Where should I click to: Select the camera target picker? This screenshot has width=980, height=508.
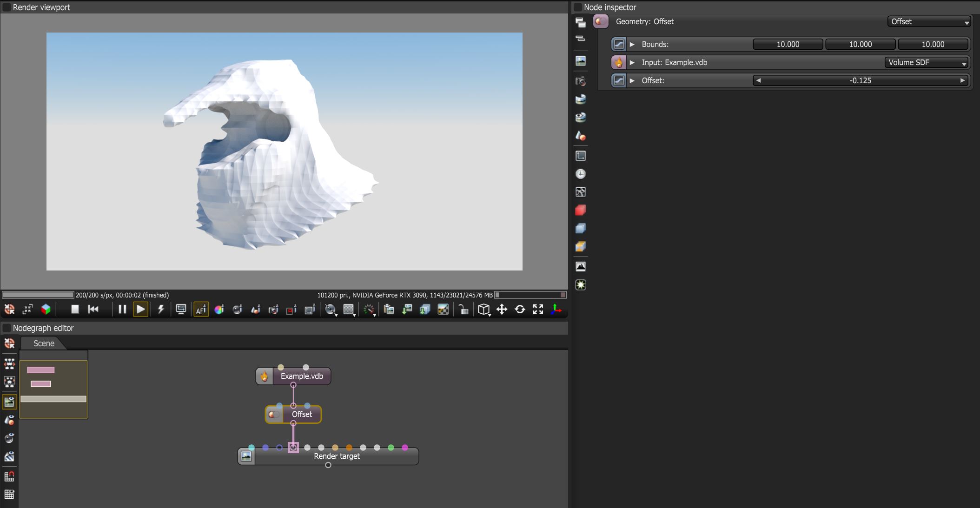point(273,309)
